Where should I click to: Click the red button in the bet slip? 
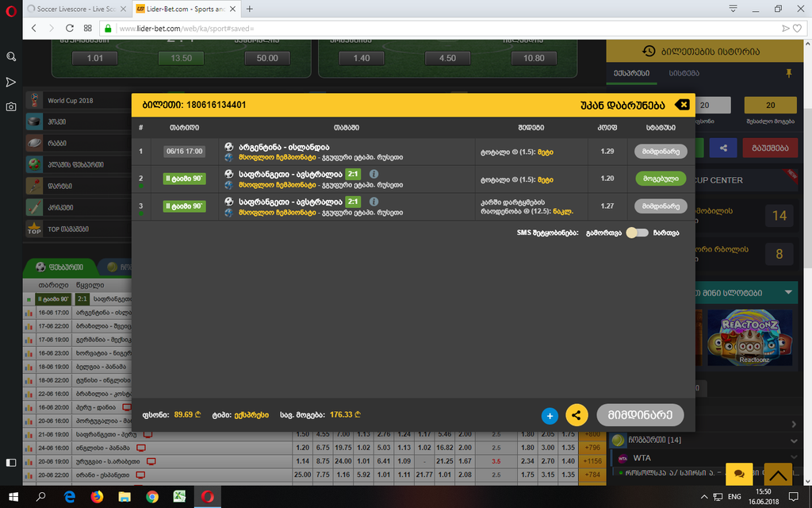click(769, 148)
